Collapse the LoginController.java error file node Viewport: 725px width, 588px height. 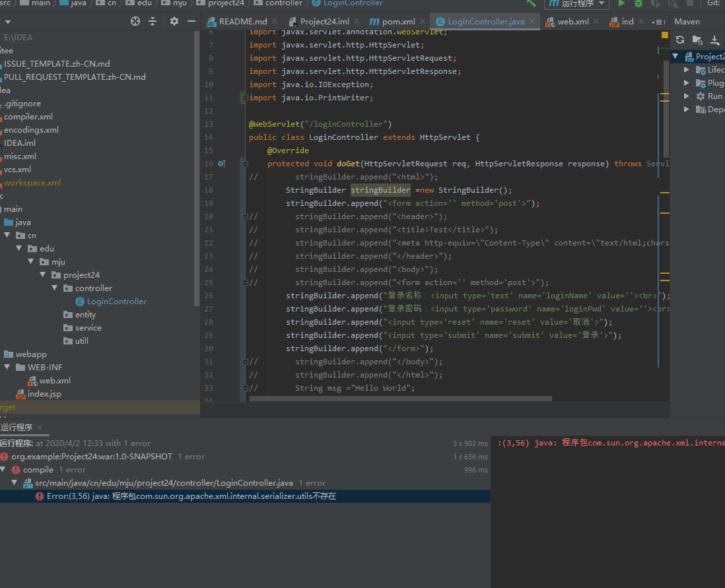pyautogui.click(x=15, y=482)
